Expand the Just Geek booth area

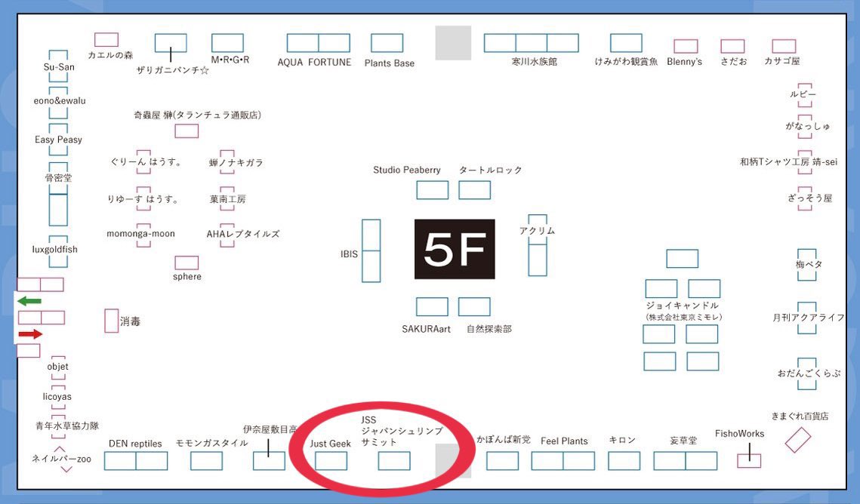click(x=330, y=459)
